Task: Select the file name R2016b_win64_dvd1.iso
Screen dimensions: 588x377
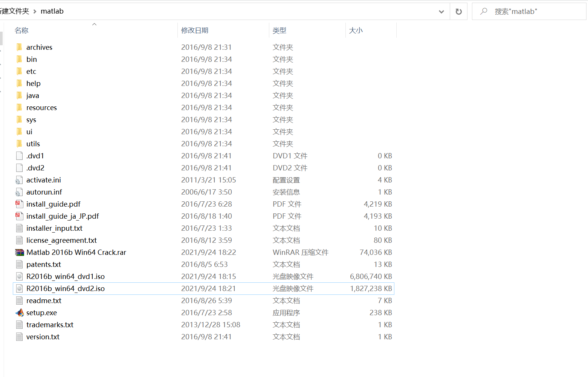Action: (x=66, y=276)
